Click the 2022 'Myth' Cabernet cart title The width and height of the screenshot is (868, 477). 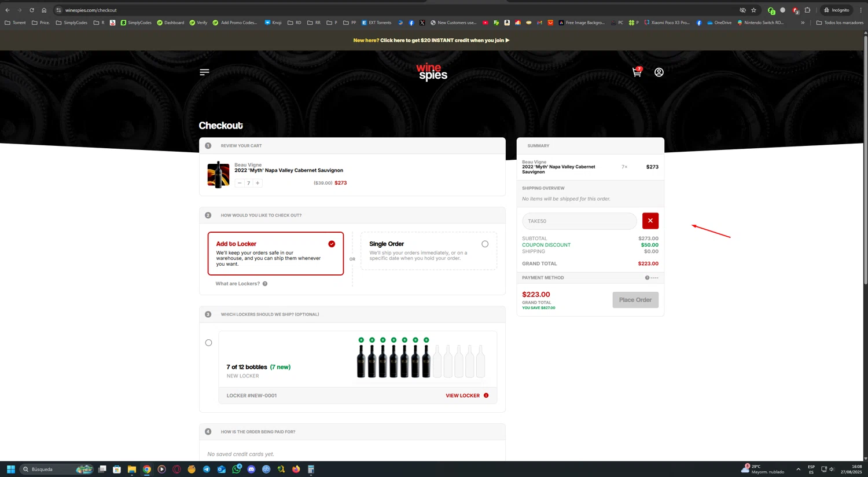(289, 170)
